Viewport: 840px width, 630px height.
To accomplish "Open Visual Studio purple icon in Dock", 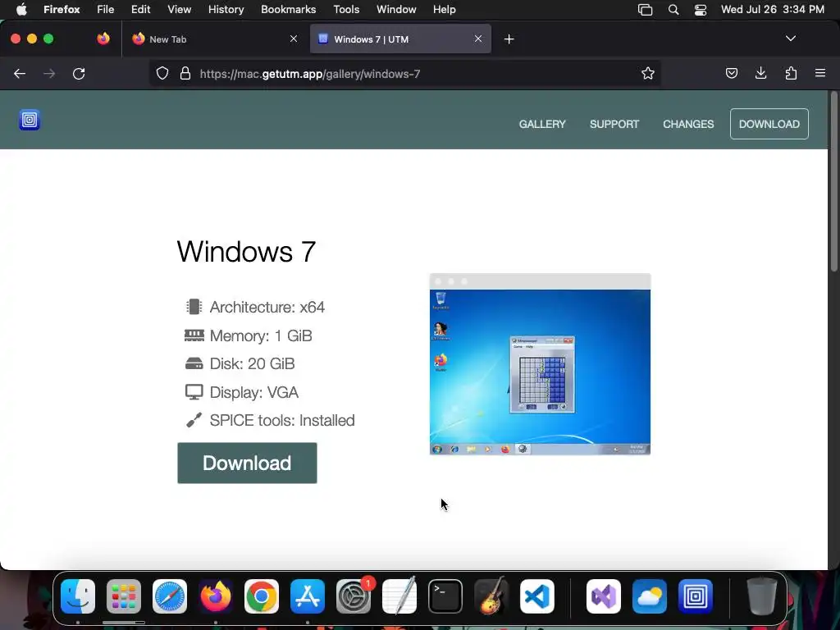I will click(604, 596).
